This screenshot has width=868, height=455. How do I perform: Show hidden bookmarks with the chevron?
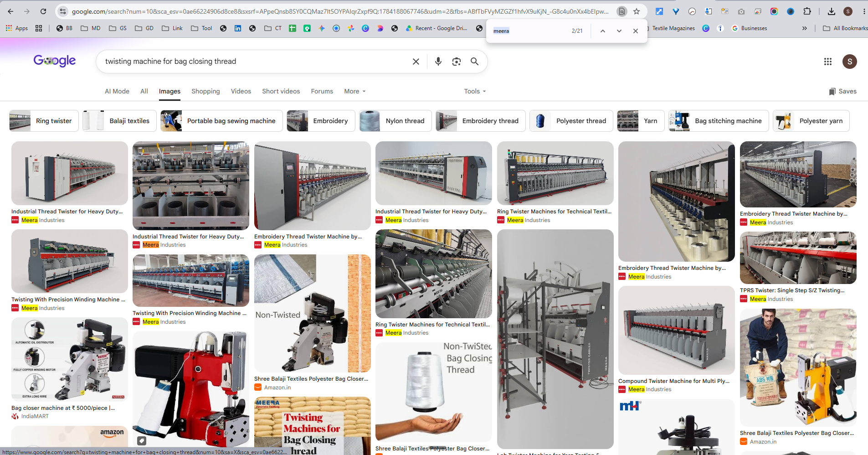[x=804, y=28]
